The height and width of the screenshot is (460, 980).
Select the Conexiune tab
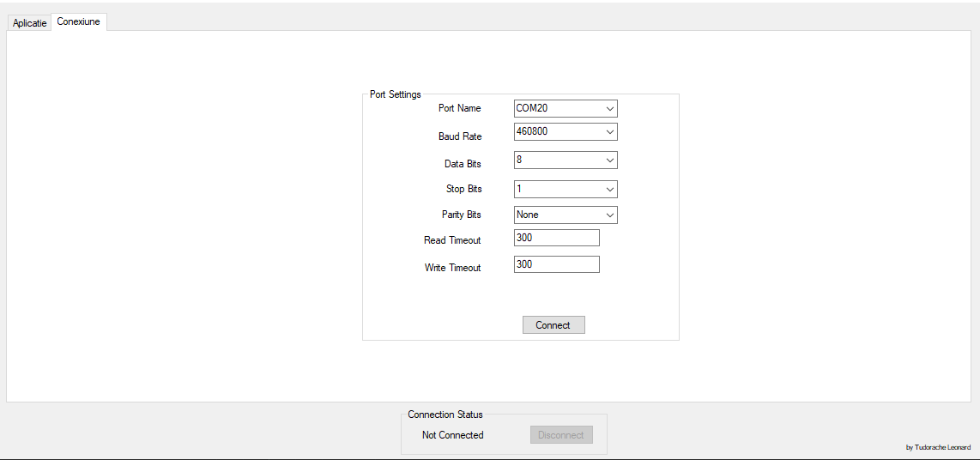click(x=78, y=21)
